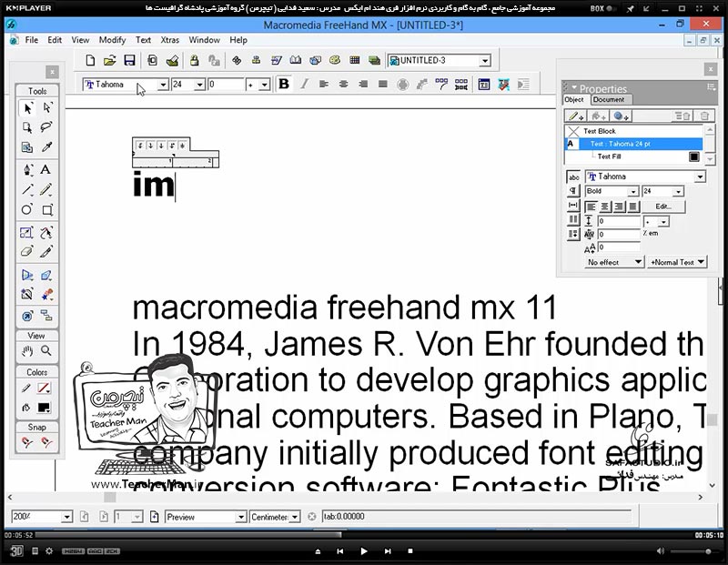
Task: Click the Lock object icon
Action: 194,60
